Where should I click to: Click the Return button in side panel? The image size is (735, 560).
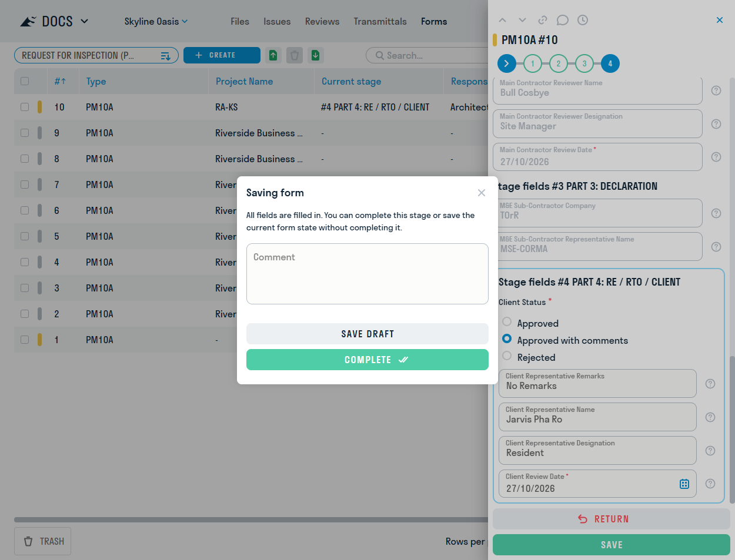click(612, 519)
